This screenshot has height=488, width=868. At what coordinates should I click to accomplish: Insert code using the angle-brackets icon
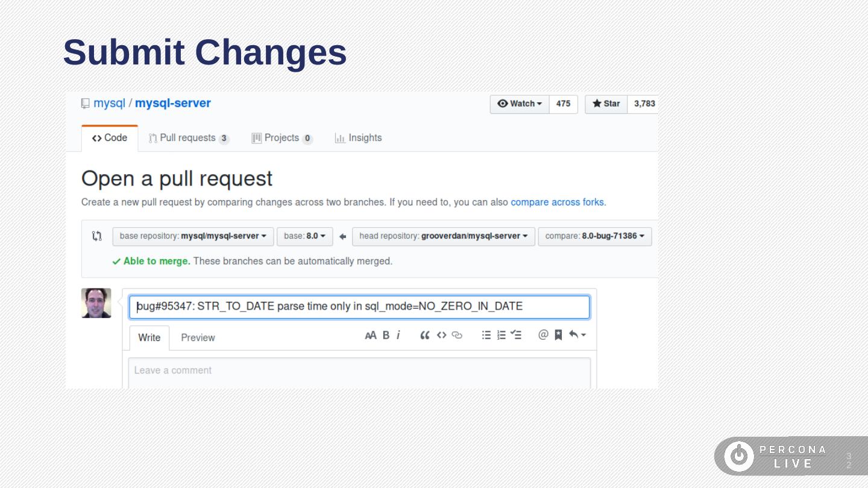(x=442, y=336)
